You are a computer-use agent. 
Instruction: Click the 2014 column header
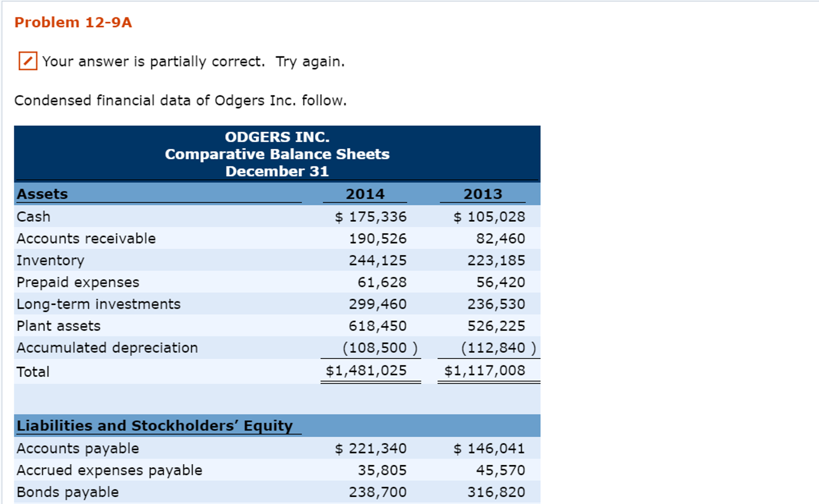pyautogui.click(x=365, y=194)
